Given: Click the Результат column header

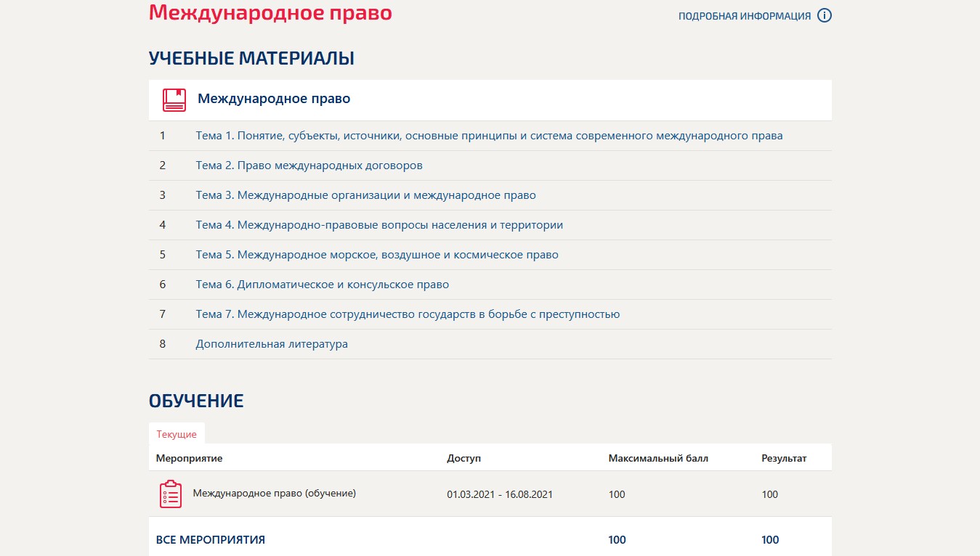Looking at the screenshot, I should pos(784,458).
